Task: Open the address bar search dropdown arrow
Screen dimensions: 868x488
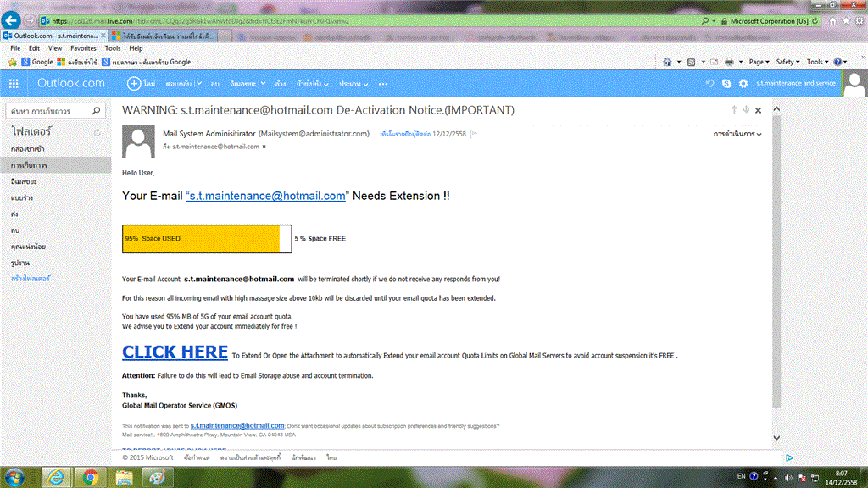Action: 714,21
